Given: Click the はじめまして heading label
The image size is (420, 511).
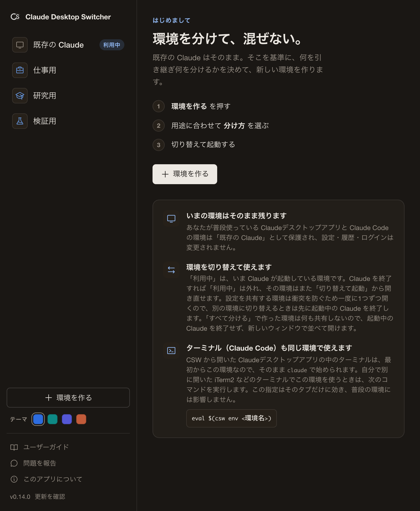Looking at the screenshot, I should click(172, 20).
